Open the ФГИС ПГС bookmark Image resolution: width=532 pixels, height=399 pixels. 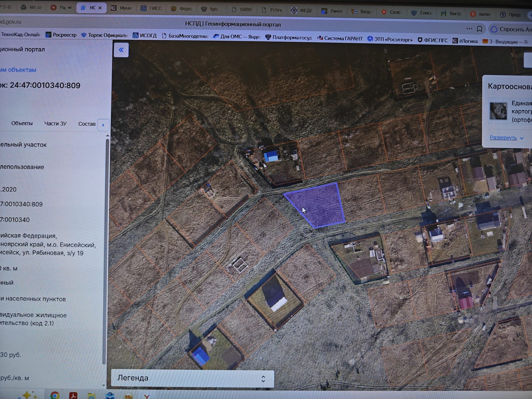[x=433, y=40]
